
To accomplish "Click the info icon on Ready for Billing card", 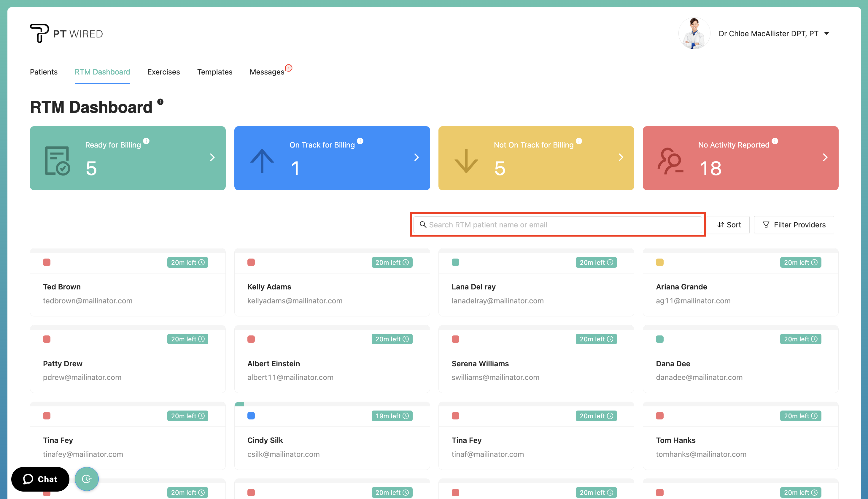I will click(x=147, y=141).
